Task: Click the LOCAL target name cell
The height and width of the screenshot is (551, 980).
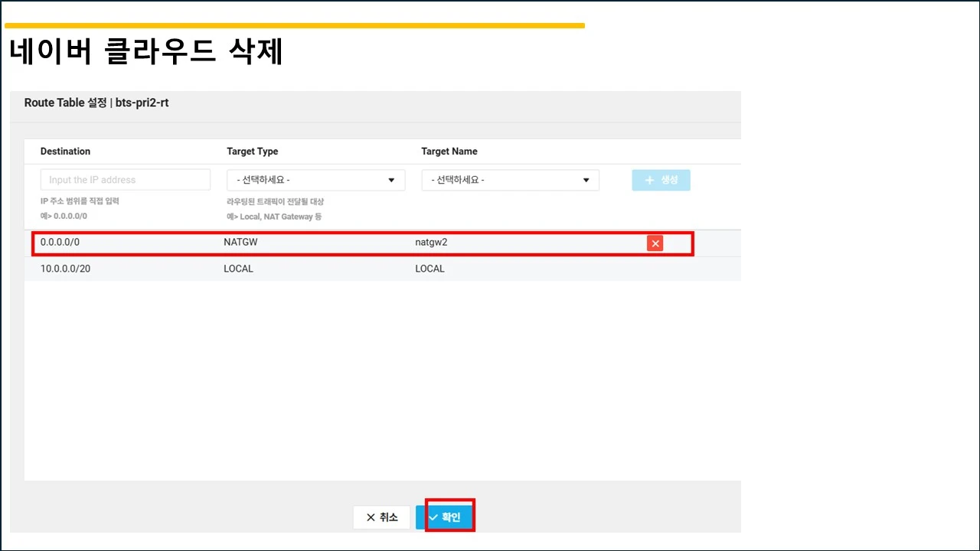Action: coord(430,269)
